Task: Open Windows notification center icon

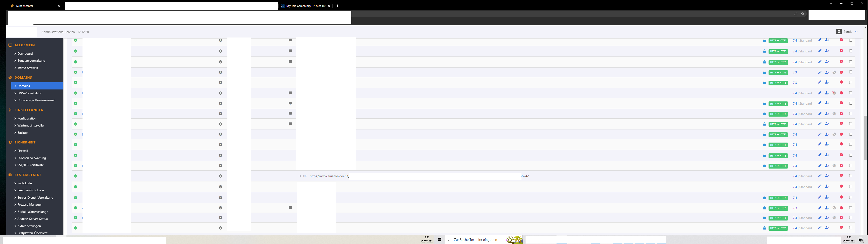Action: (x=861, y=240)
